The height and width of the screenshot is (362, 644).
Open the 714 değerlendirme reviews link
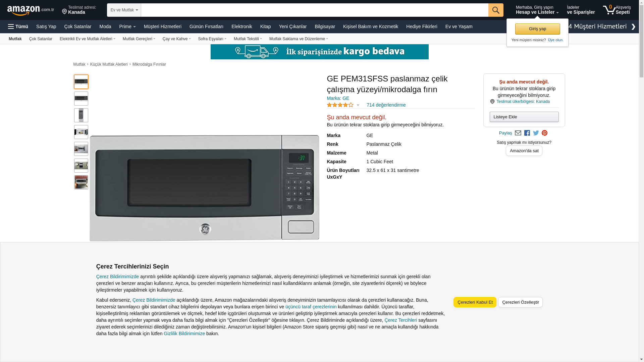(386, 105)
